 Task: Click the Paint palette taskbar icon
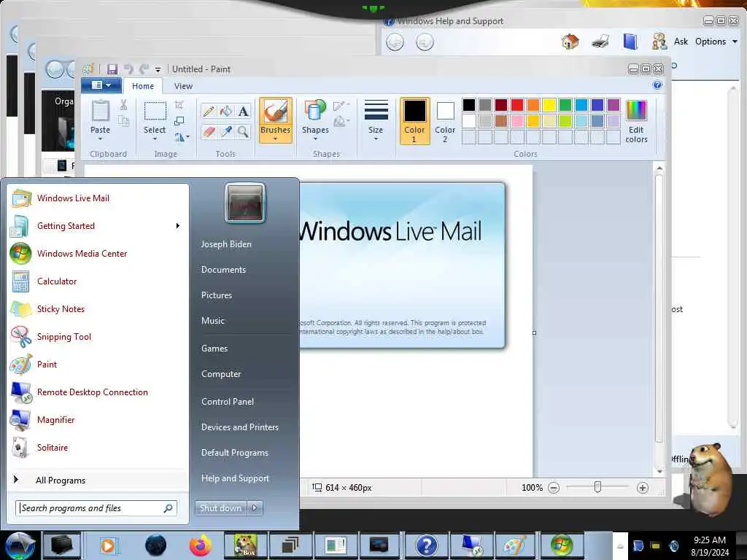point(516,545)
